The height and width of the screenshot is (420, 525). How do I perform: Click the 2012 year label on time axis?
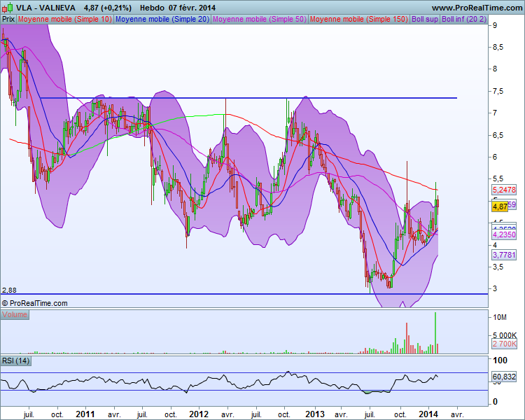199,414
